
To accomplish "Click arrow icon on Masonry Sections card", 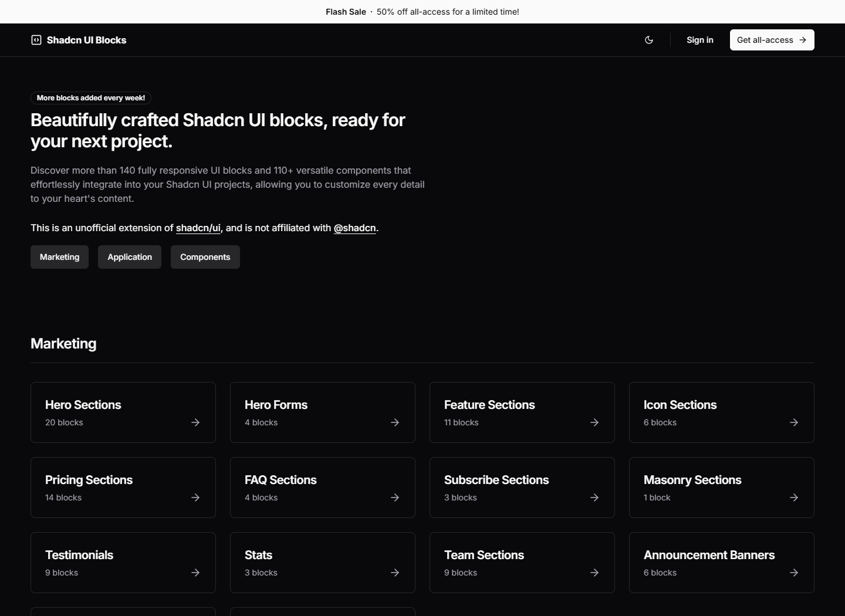I will [x=794, y=497].
